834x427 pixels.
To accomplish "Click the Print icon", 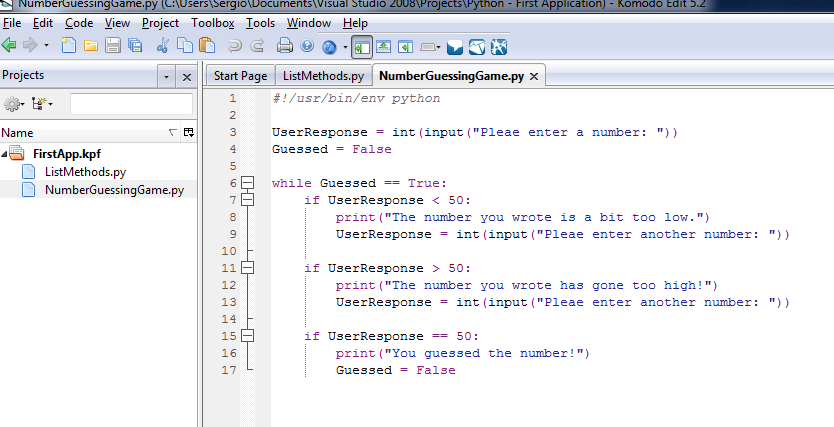I will (x=285, y=46).
